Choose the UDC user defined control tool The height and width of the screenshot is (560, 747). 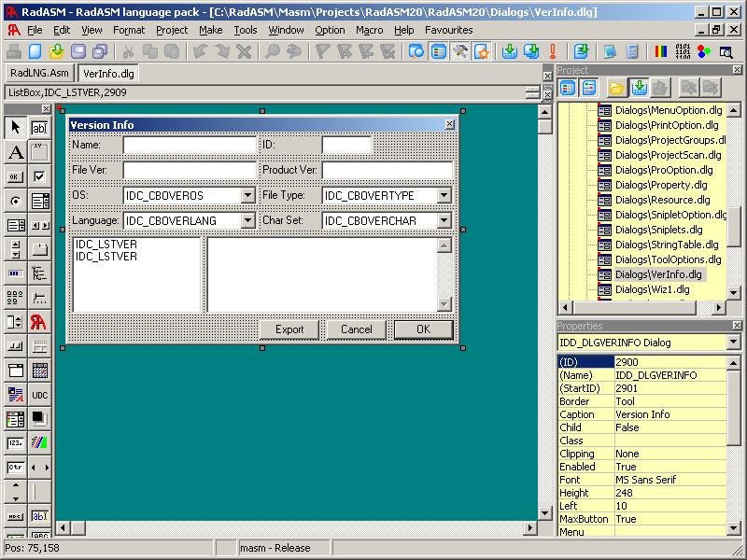pyautogui.click(x=39, y=394)
